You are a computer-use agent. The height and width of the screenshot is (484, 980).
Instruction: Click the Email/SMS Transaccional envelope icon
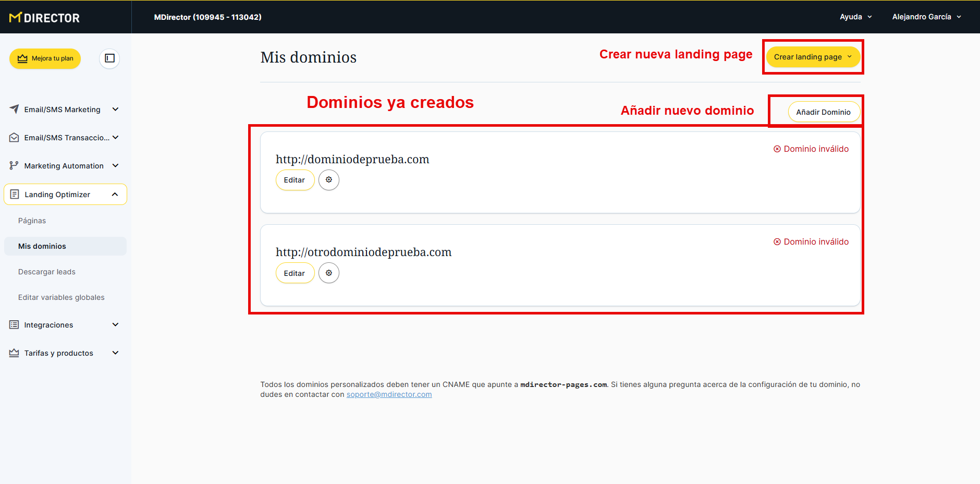pos(14,138)
